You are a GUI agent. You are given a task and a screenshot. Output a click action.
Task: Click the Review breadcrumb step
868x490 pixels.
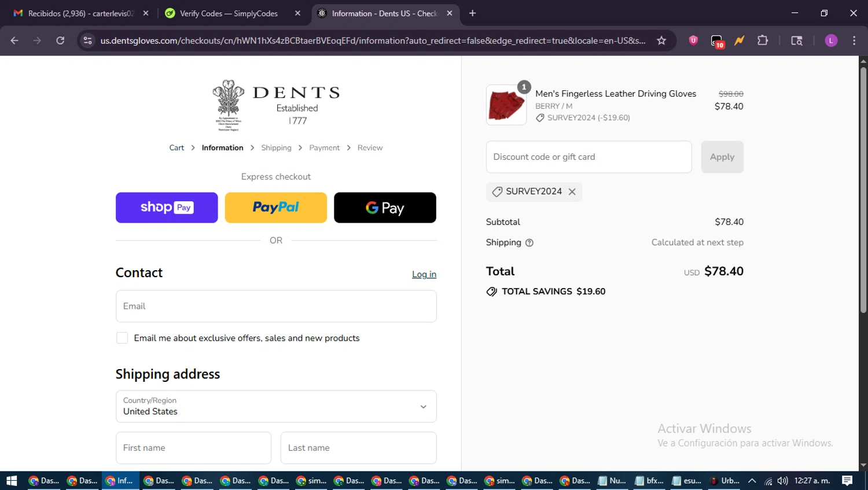pyautogui.click(x=370, y=148)
